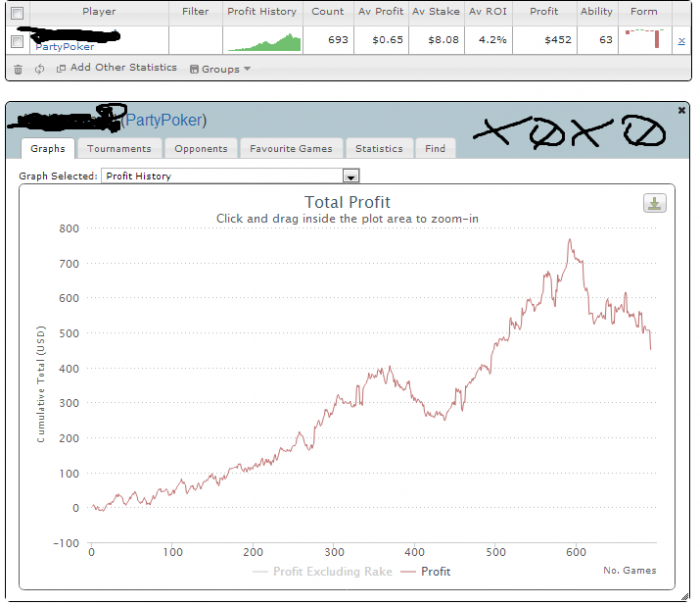Viewport: 700px width, 605px height.
Task: Click the Profit History sparkline thumbnail
Action: click(264, 42)
